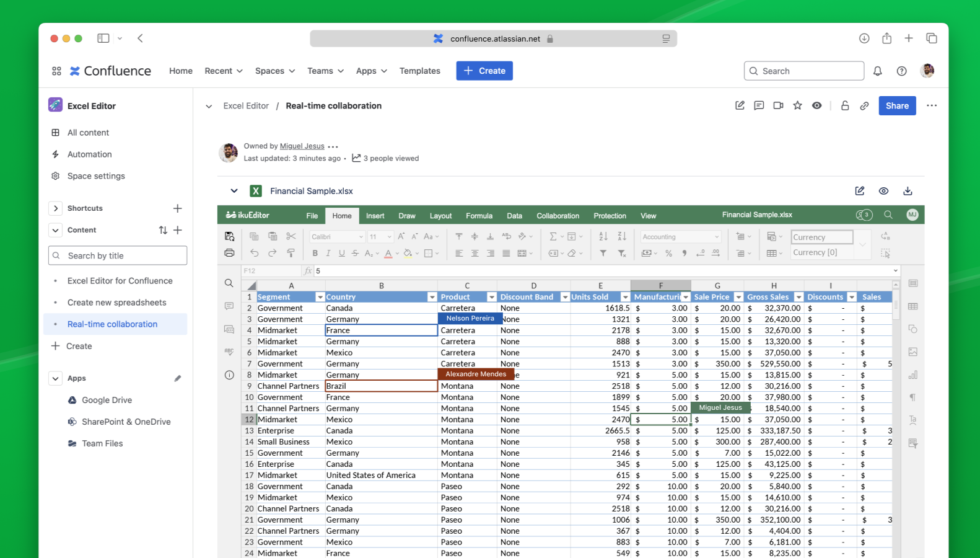Screen dimensions: 980x558
Task: Click the cut scissors icon
Action: [291, 236]
